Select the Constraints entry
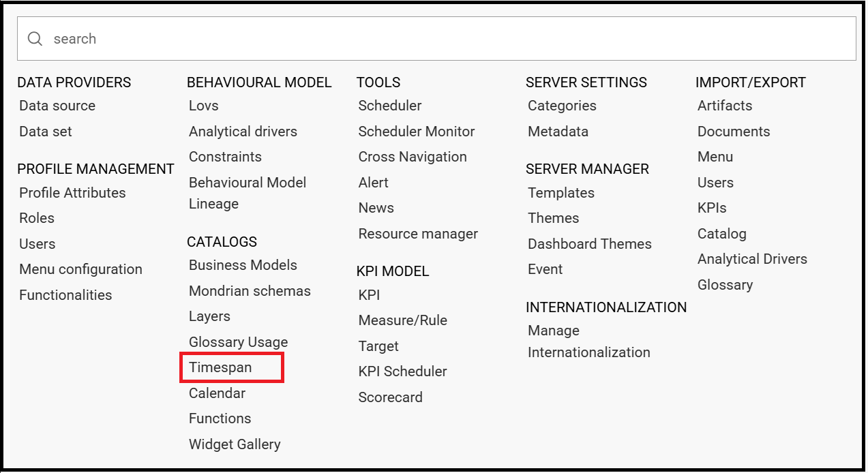 [225, 157]
